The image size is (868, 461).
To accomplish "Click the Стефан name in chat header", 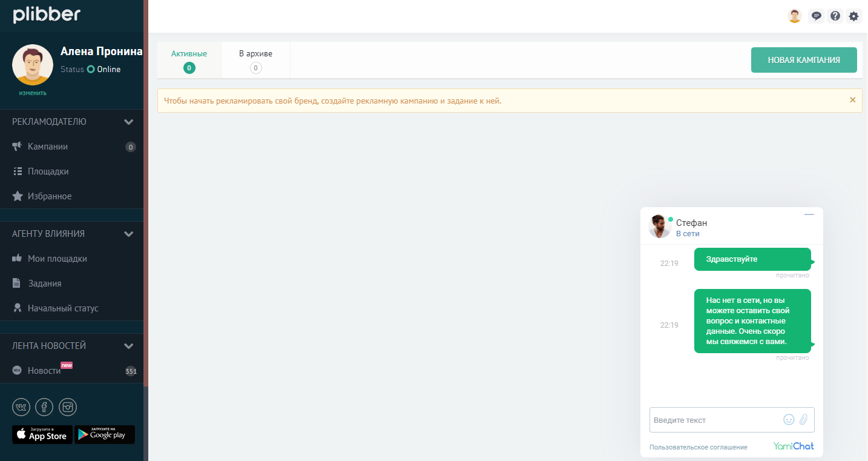I will click(x=691, y=223).
